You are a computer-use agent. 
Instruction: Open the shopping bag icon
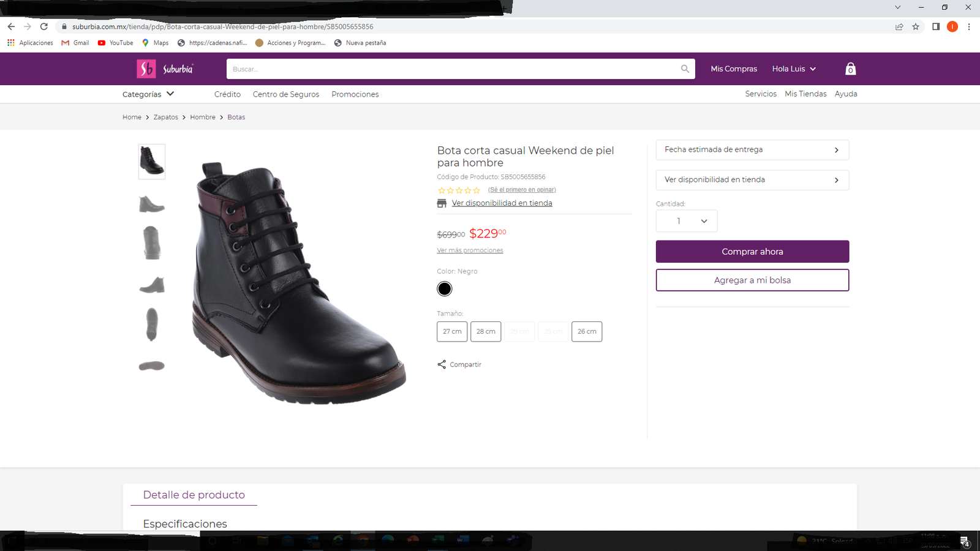tap(850, 69)
